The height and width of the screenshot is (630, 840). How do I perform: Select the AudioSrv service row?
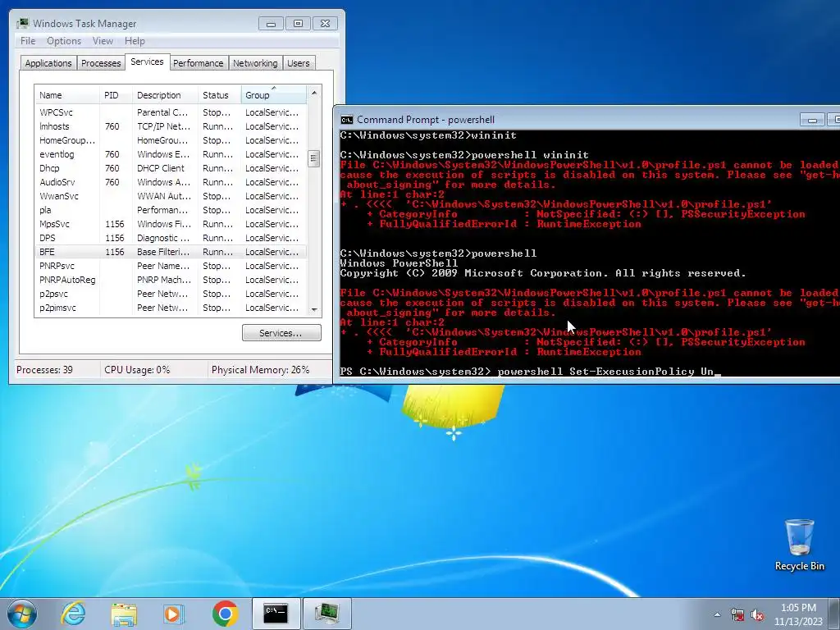(171, 182)
